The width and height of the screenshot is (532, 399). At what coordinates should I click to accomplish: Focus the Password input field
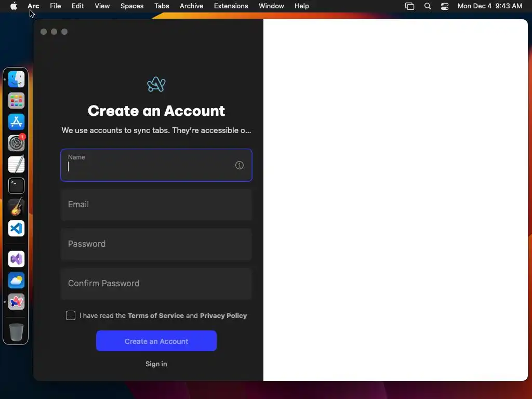pyautogui.click(x=156, y=244)
